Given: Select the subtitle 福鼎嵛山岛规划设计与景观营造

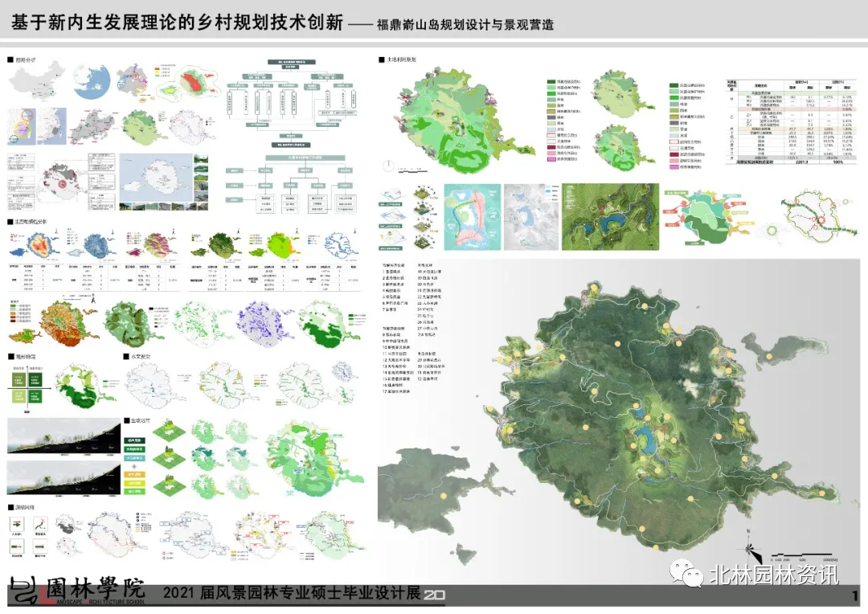Looking at the screenshot, I should [465, 25].
